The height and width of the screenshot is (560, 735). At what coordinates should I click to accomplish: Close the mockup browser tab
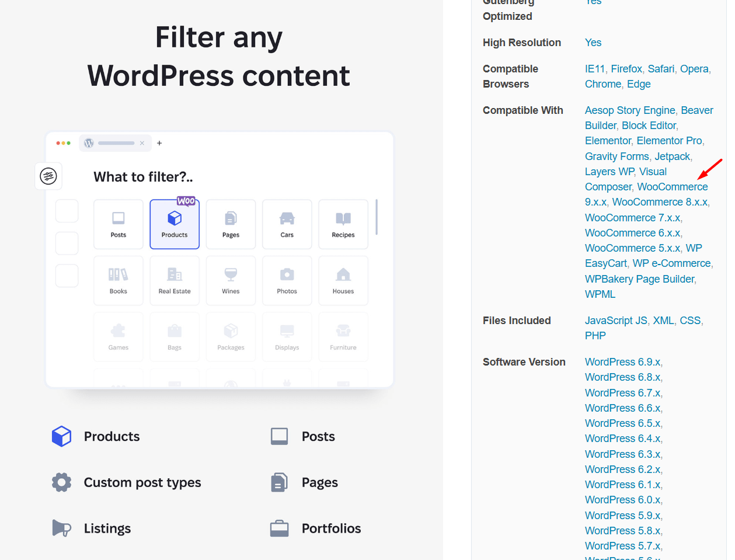[x=142, y=143]
